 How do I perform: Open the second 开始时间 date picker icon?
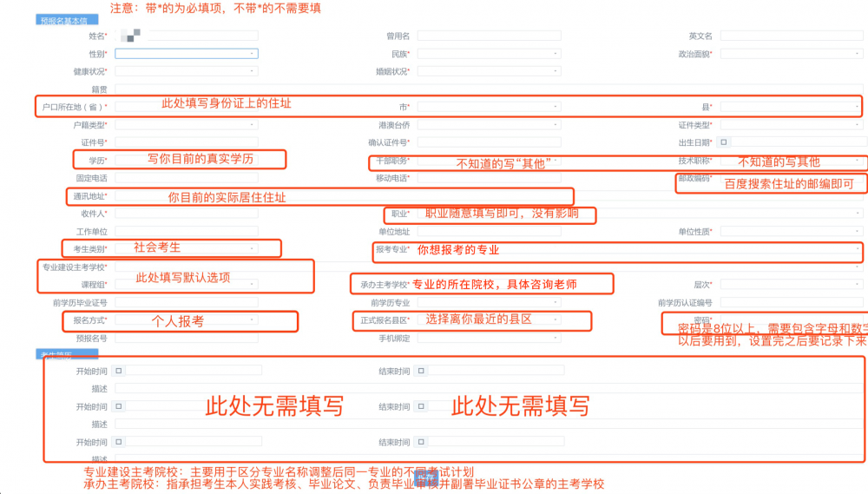tap(120, 406)
